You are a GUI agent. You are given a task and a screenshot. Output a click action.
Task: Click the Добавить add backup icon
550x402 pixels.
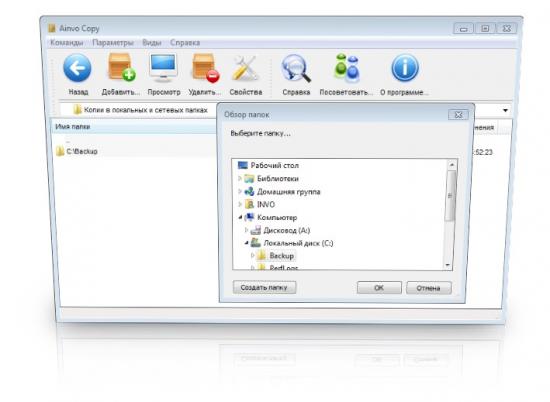click(x=121, y=67)
